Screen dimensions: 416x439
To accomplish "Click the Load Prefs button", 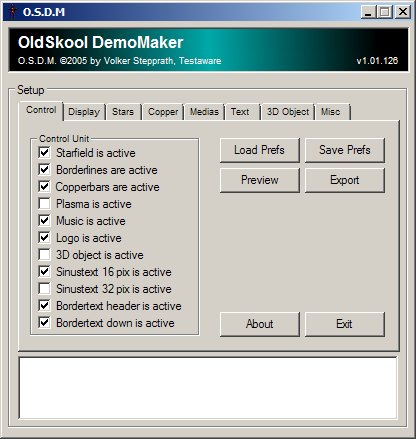I will click(260, 150).
